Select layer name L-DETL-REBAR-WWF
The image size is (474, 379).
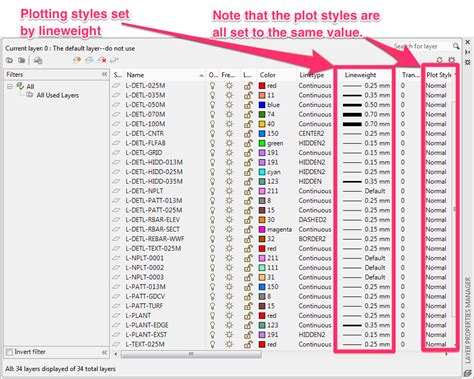click(155, 239)
